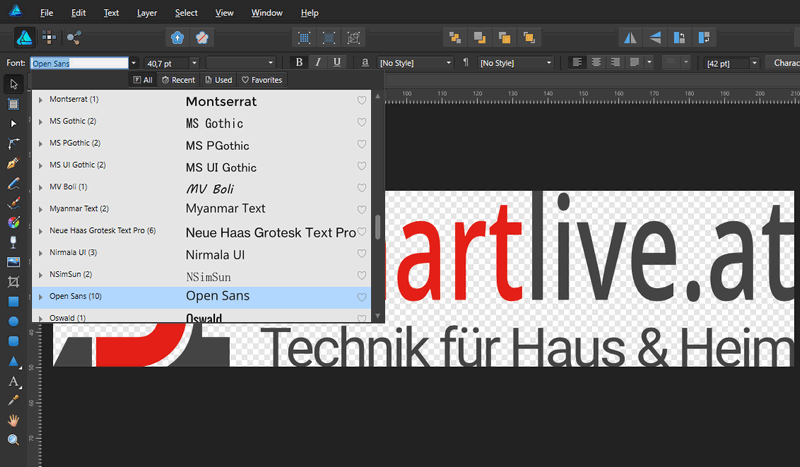Screen dimensions: 800x467
Task: Click Rotate Counter-clockwise icon
Action: [680, 37]
